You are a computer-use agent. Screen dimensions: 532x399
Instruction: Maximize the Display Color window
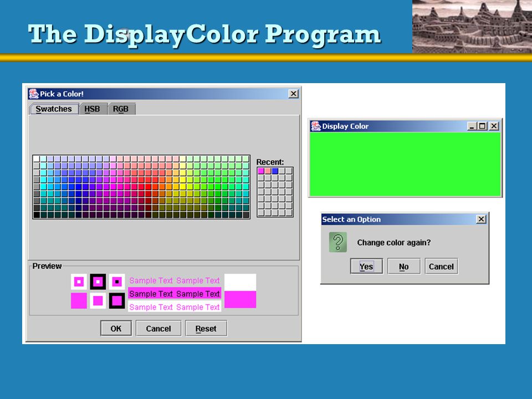(482, 126)
